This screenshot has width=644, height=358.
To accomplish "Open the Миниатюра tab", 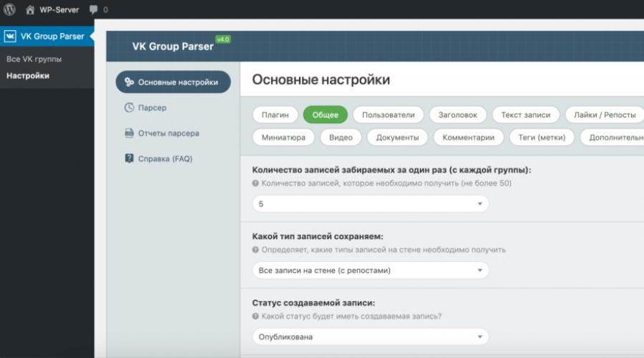I will tap(283, 137).
